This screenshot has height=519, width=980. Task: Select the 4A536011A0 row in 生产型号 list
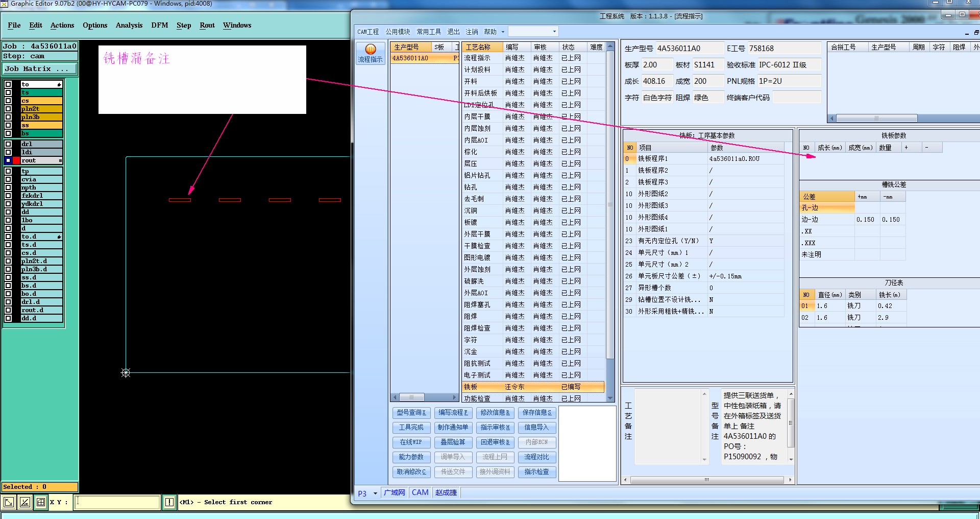click(x=425, y=58)
